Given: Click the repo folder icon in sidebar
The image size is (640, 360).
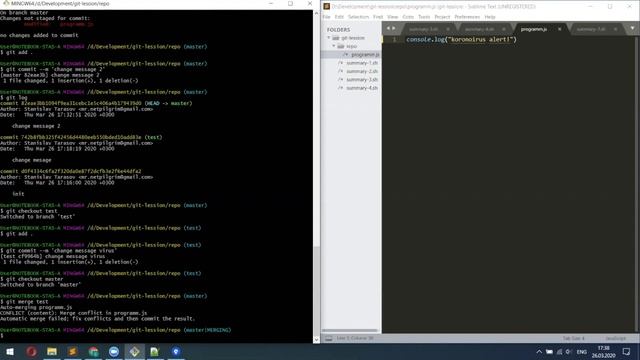Looking at the screenshot, I should click(x=341, y=46).
